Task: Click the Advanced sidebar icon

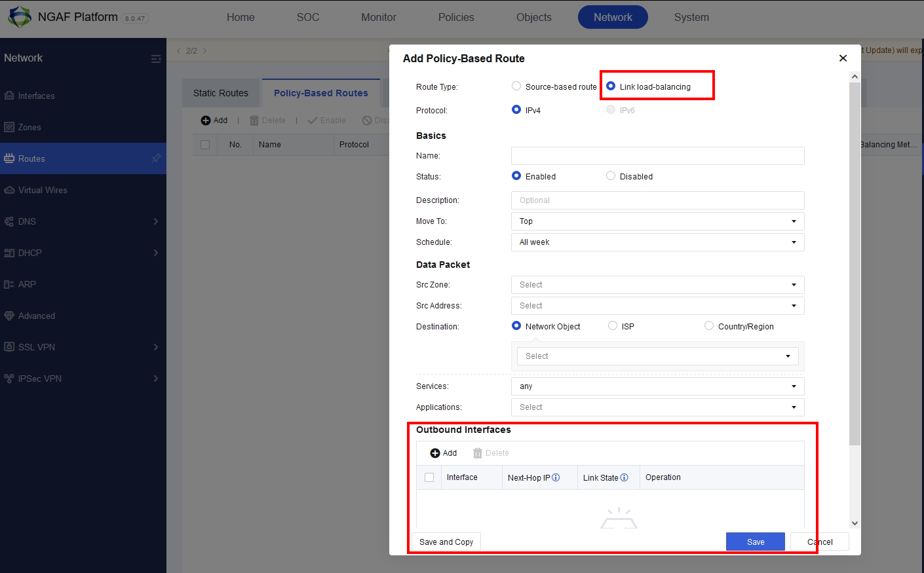Action: point(9,316)
